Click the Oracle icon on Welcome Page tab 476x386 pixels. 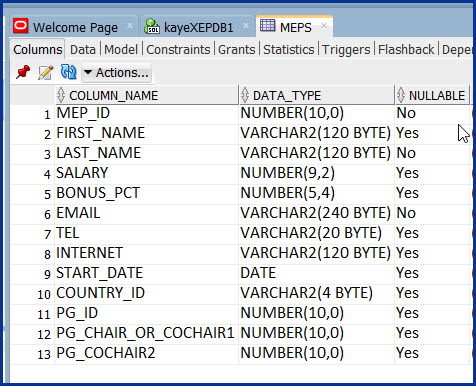click(21, 26)
